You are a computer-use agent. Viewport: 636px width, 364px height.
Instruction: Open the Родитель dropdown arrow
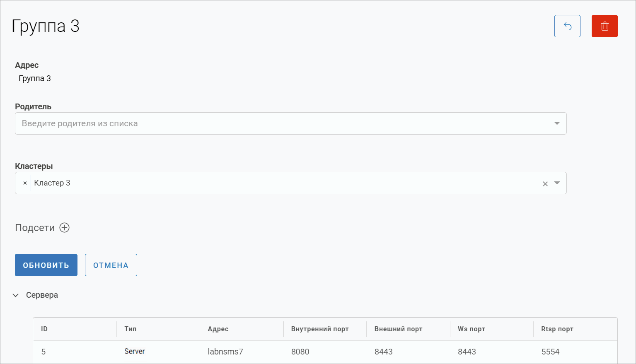click(557, 123)
